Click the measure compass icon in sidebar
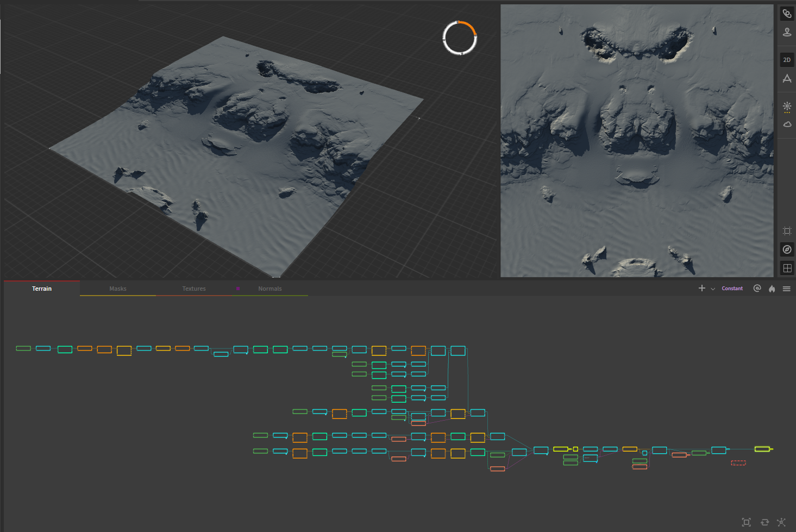Viewport: 796px width, 532px height. pos(787,79)
